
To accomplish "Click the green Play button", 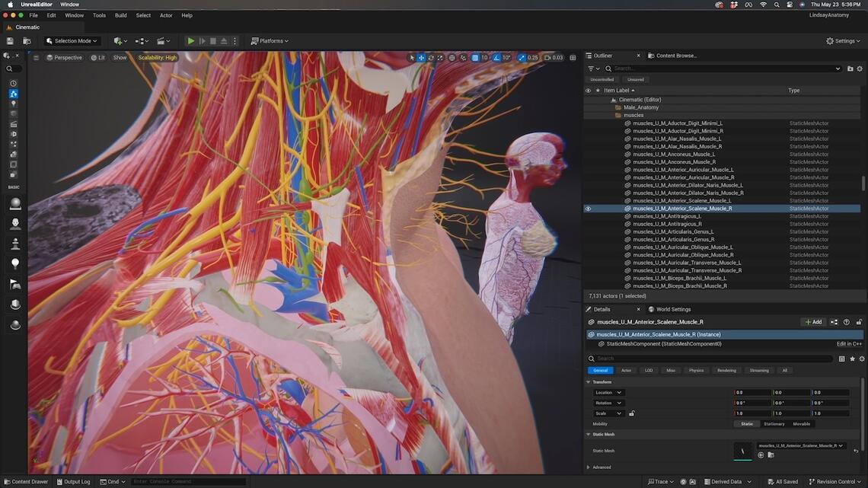I will pos(191,41).
